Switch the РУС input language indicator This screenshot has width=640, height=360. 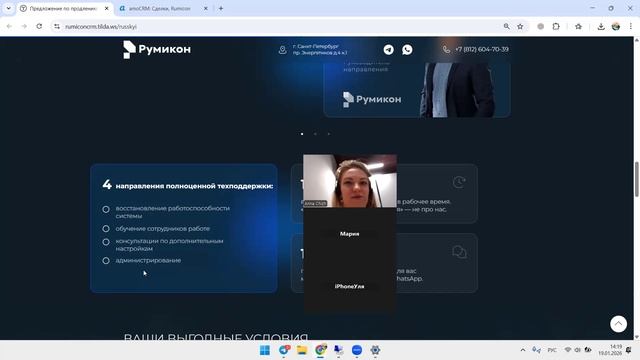tap(552, 350)
